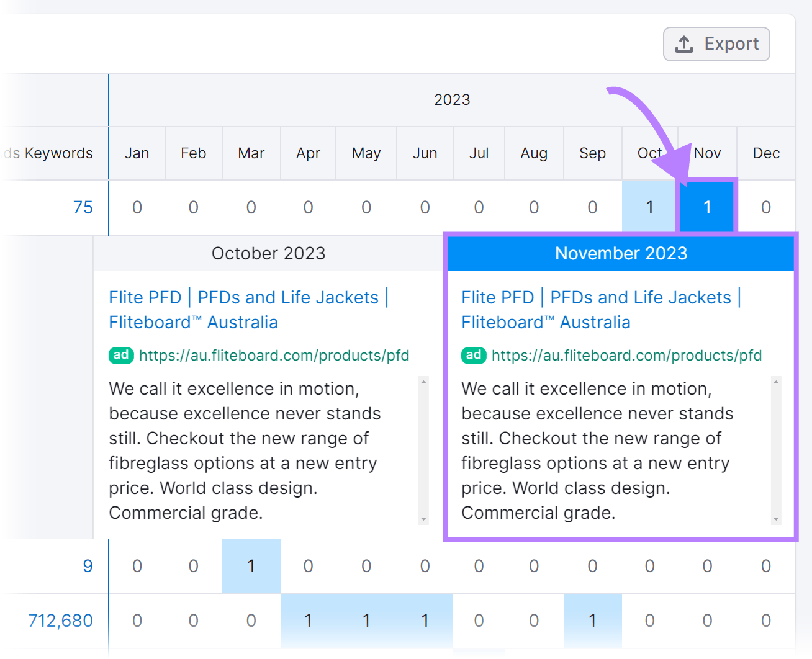The image size is (812, 659).
Task: Open the 75 keywords count link
Action: 83,207
